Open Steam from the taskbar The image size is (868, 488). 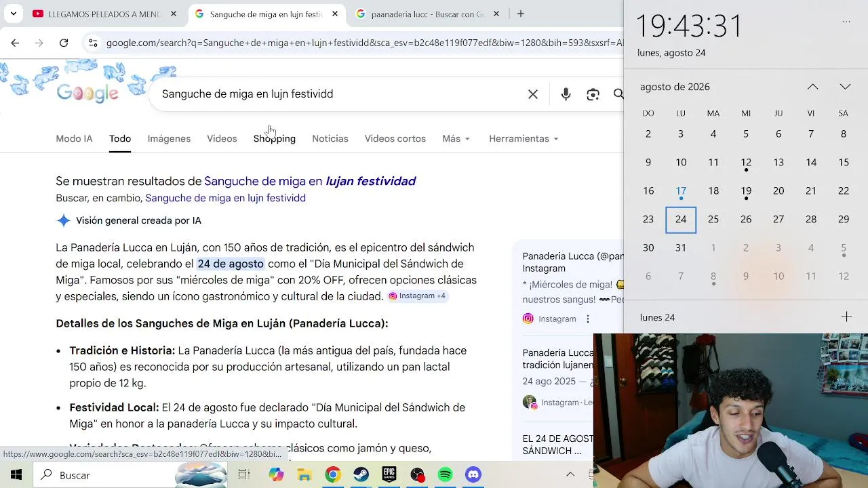coord(361,475)
